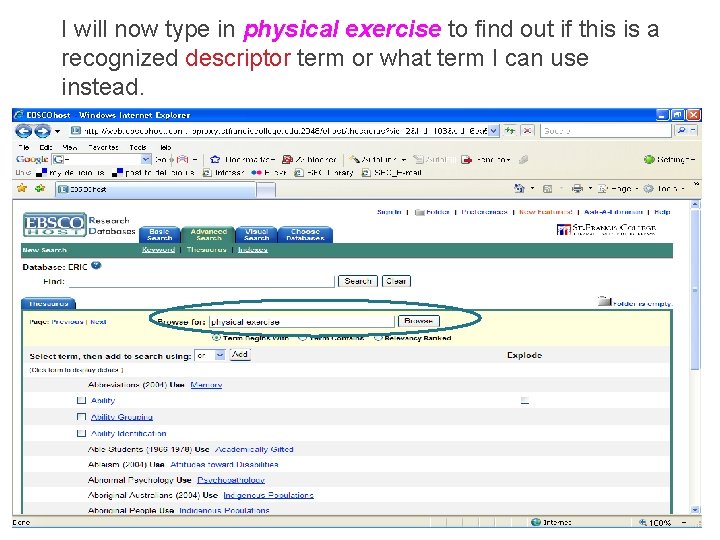Image resolution: width=720 pixels, height=540 pixels.
Task: Open the or/and operator dropdown
Action: tap(220, 355)
